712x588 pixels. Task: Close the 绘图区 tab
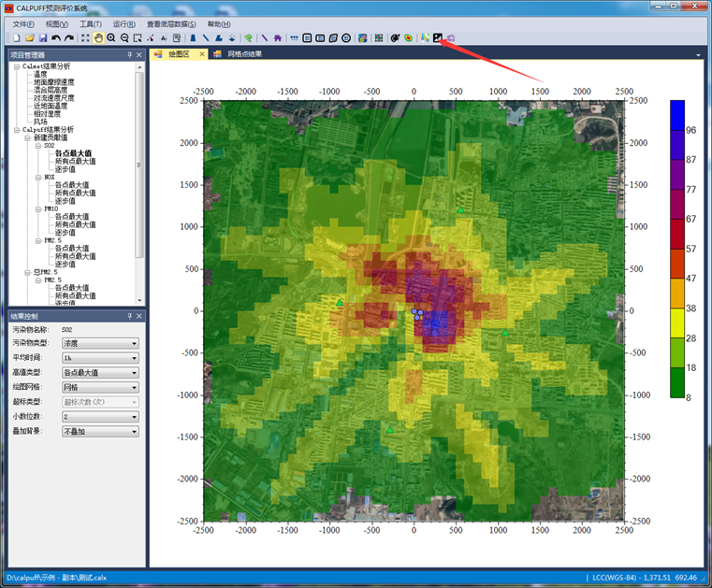[201, 54]
